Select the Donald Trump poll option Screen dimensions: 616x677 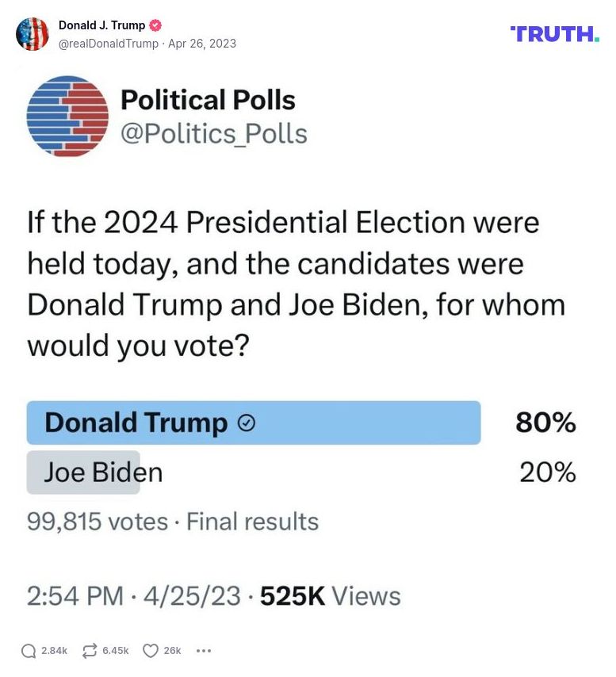(x=254, y=423)
